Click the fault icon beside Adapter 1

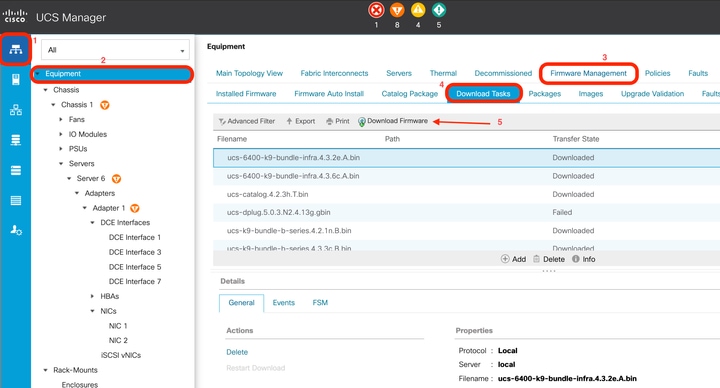135,208
